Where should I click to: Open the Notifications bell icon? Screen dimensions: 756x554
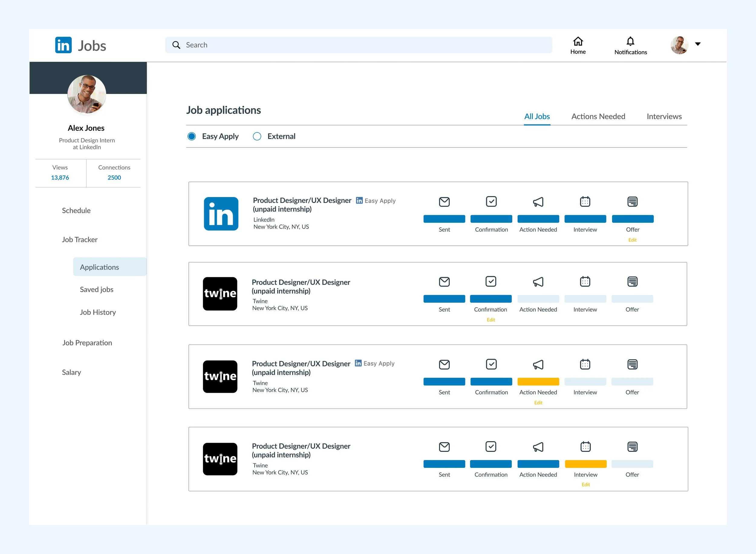point(630,41)
